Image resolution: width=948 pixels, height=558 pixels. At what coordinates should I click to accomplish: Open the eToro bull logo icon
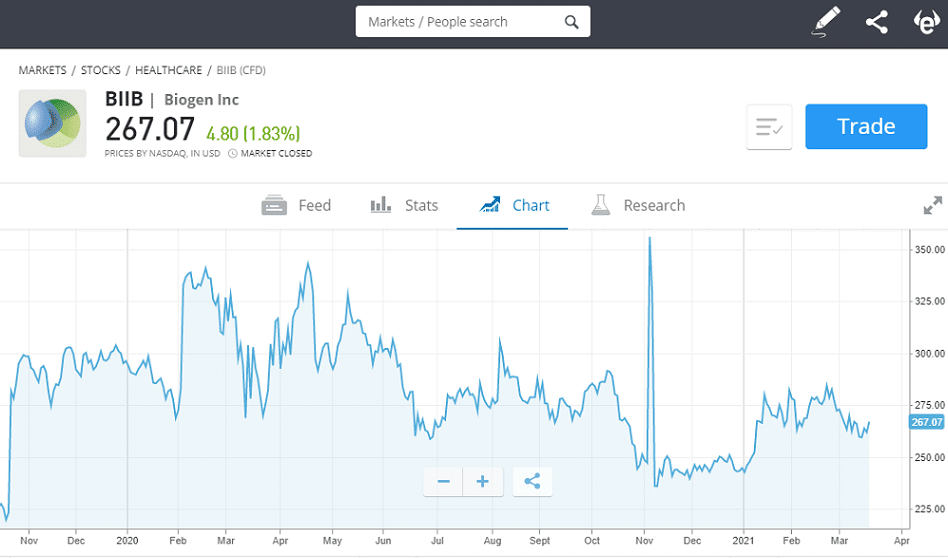926,22
